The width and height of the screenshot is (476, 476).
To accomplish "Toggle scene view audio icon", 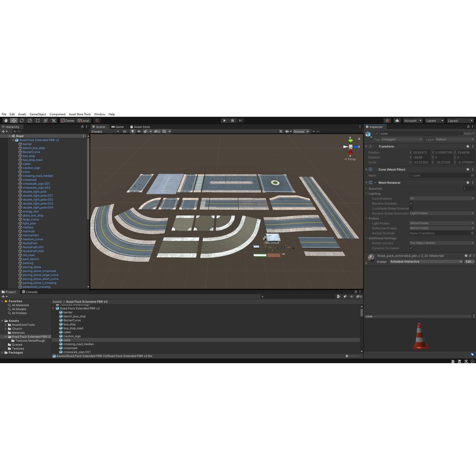I will 139,131.
